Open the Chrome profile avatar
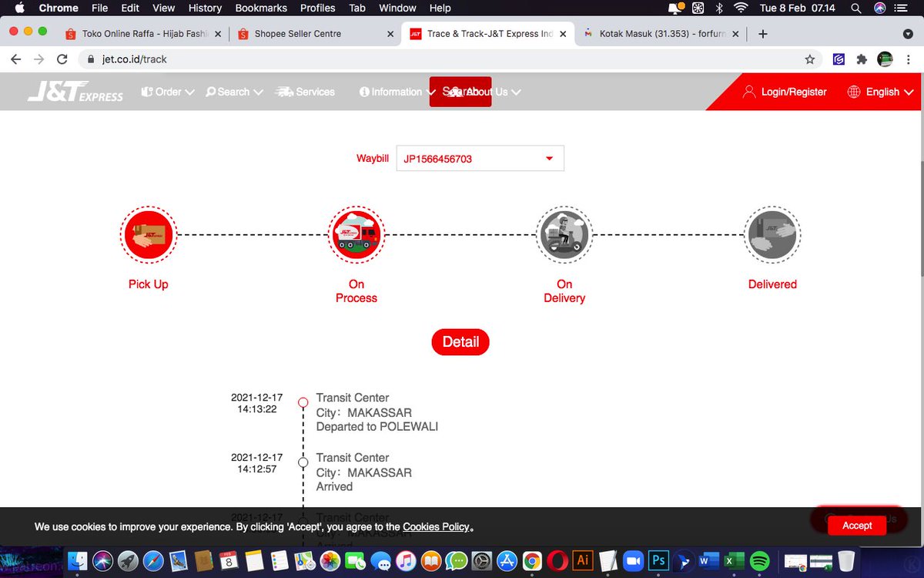 (885, 59)
